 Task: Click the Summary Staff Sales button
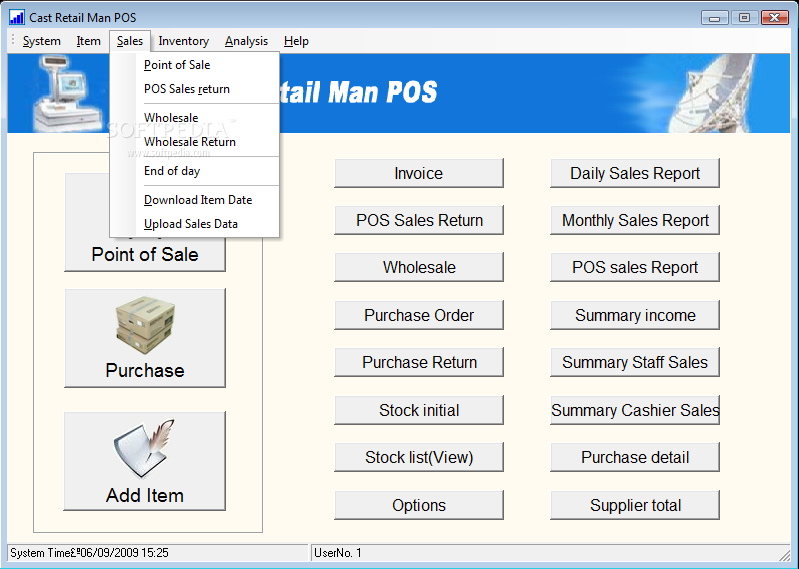[635, 362]
